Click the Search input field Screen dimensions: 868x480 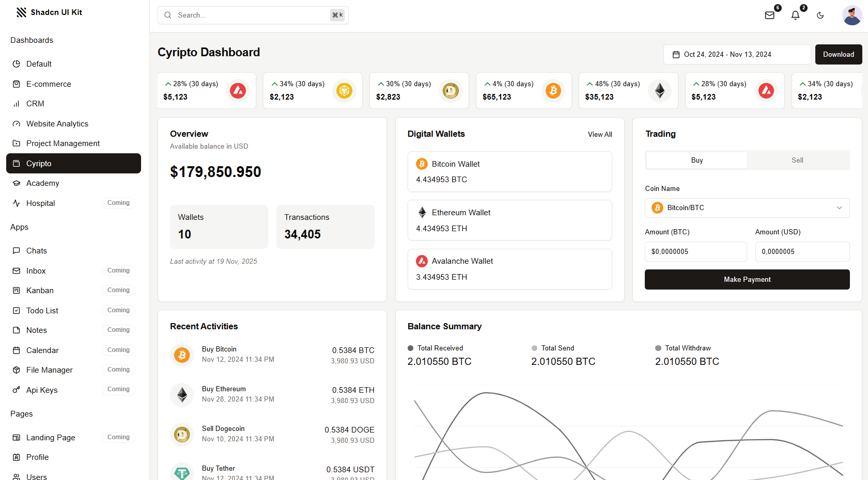pyautogui.click(x=253, y=15)
